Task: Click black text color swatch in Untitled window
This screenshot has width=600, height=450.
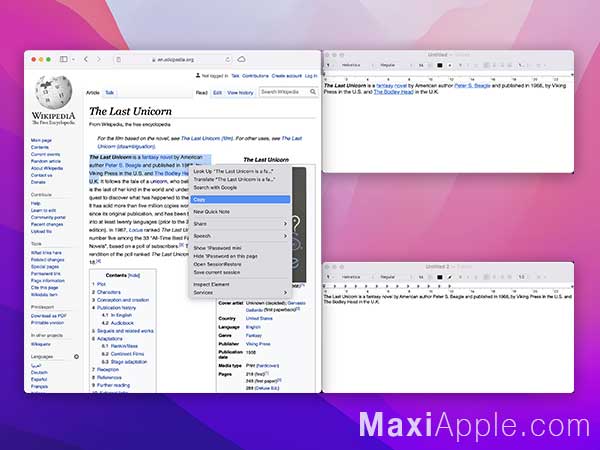Action: click(440, 65)
